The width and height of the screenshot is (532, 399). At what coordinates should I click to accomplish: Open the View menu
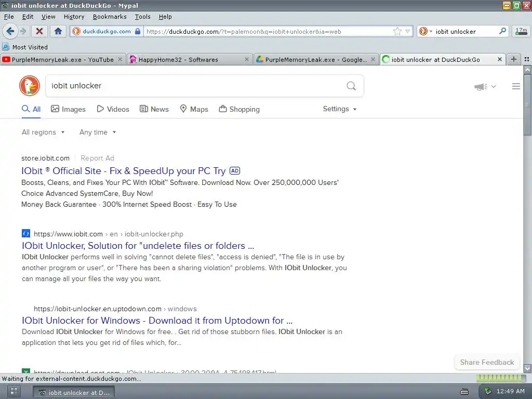tap(48, 17)
